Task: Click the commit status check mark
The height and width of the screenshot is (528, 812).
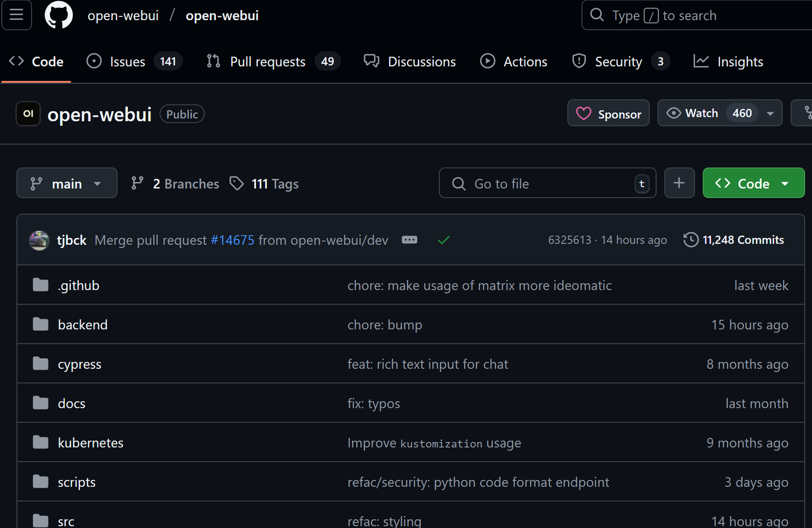Action: point(443,240)
